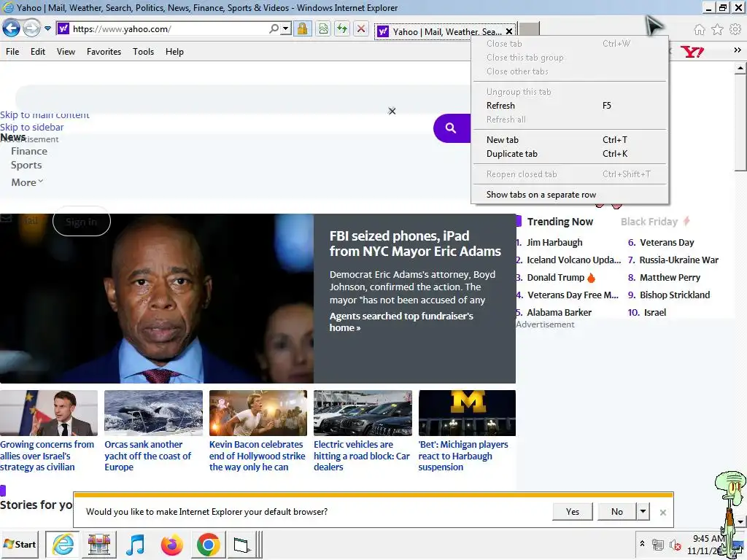Expand the More navigation dropdown

[x=27, y=182]
